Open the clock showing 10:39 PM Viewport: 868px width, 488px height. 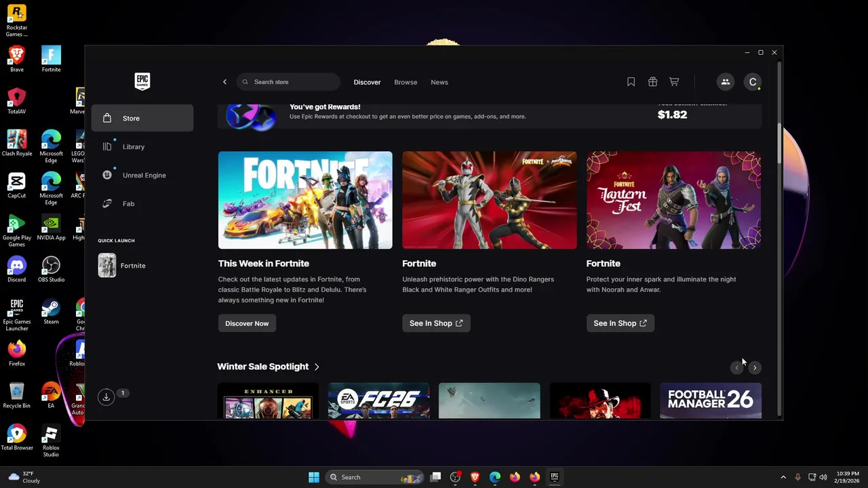848,477
